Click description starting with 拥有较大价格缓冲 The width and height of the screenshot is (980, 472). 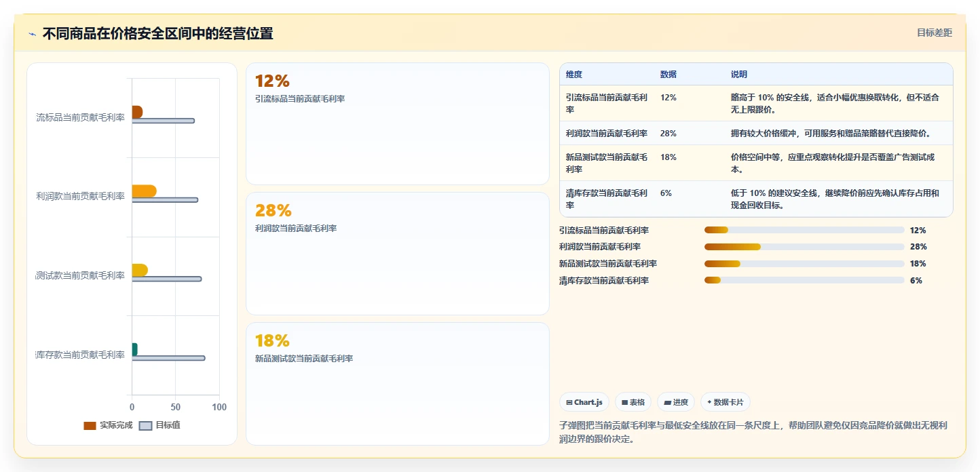(831, 133)
